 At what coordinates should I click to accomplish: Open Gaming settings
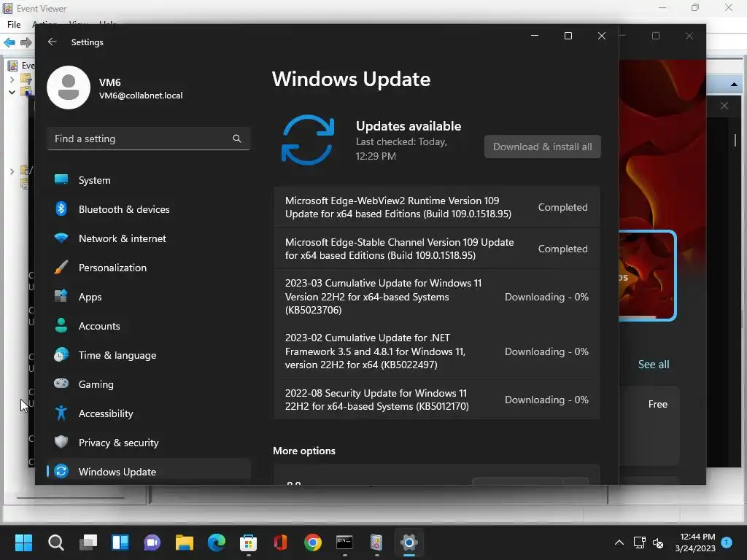(x=149, y=384)
